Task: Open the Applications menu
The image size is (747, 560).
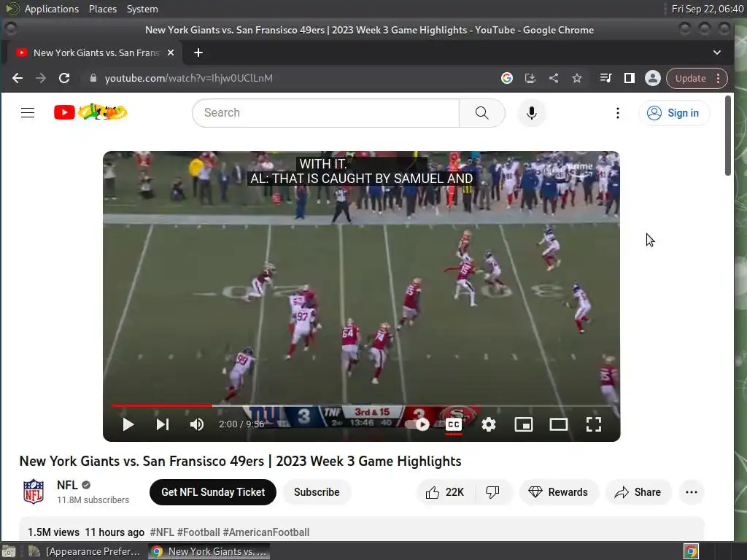Action: point(52,9)
